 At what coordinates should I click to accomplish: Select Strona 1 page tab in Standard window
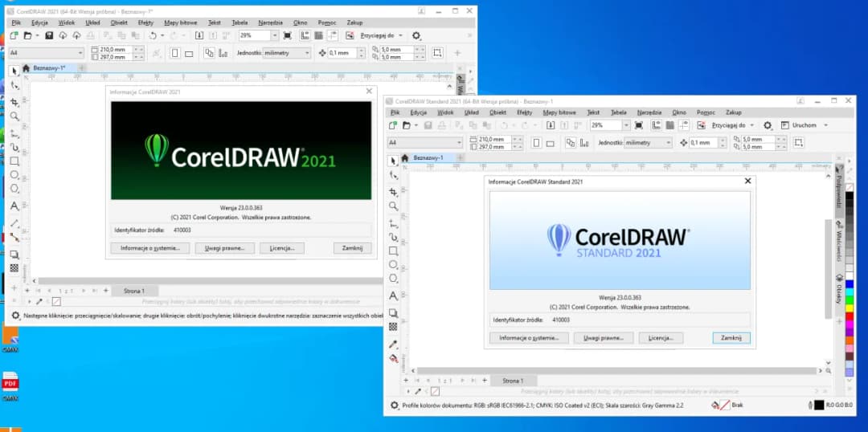point(513,381)
